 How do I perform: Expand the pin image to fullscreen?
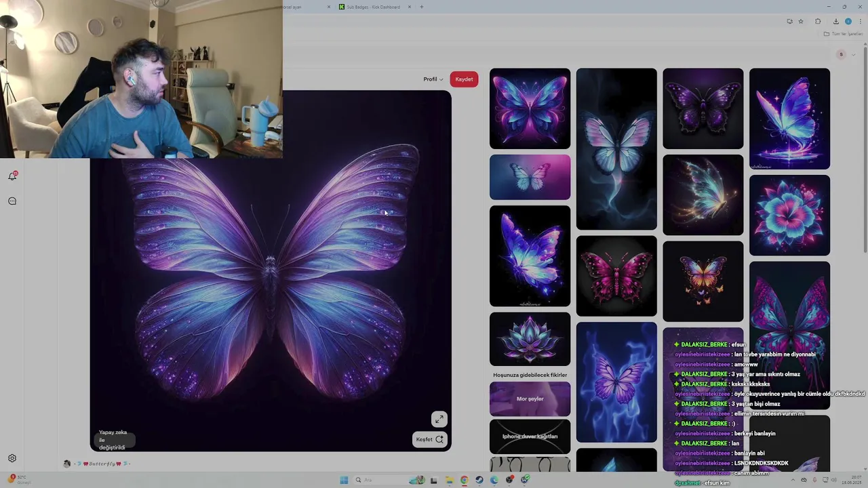[439, 419]
